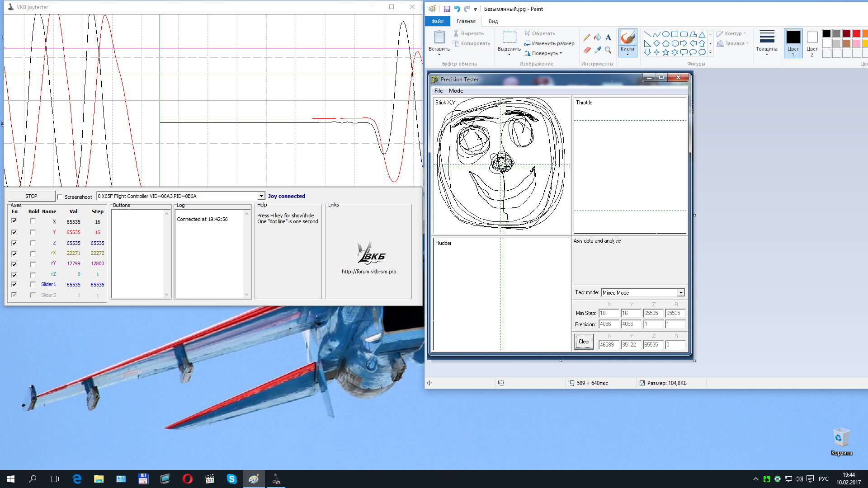
Task: Select the Color picker eyedropper tool
Action: click(x=598, y=50)
